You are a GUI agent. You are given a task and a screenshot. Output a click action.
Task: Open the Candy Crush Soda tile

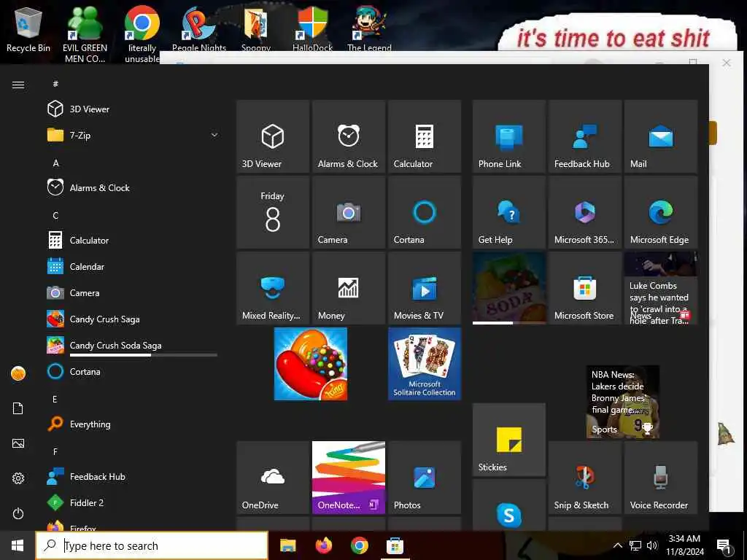508,287
